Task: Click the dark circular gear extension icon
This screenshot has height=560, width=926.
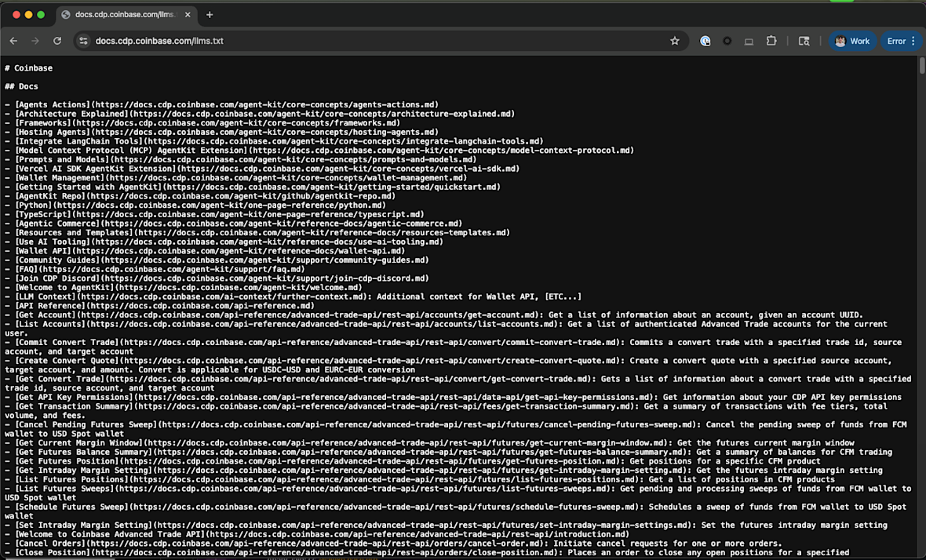Action: pos(727,41)
